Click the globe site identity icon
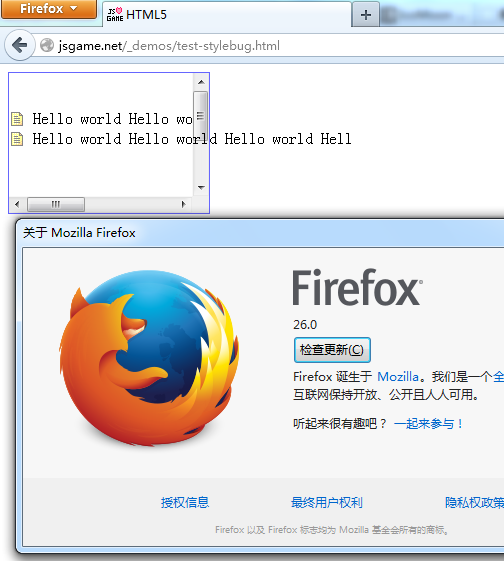 point(47,45)
